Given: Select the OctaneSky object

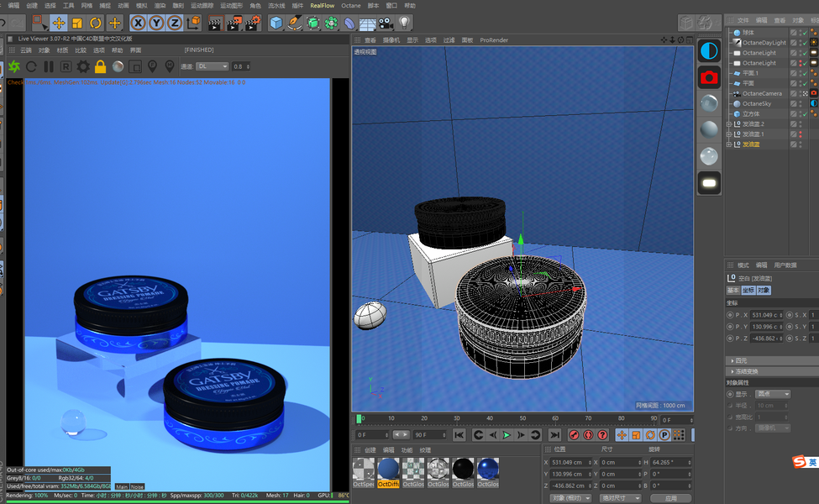Looking at the screenshot, I should click(756, 103).
